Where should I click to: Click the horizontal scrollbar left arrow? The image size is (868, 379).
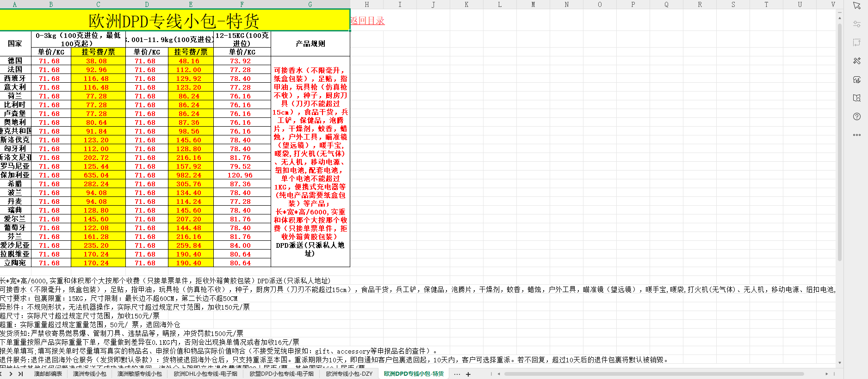[x=498, y=374]
